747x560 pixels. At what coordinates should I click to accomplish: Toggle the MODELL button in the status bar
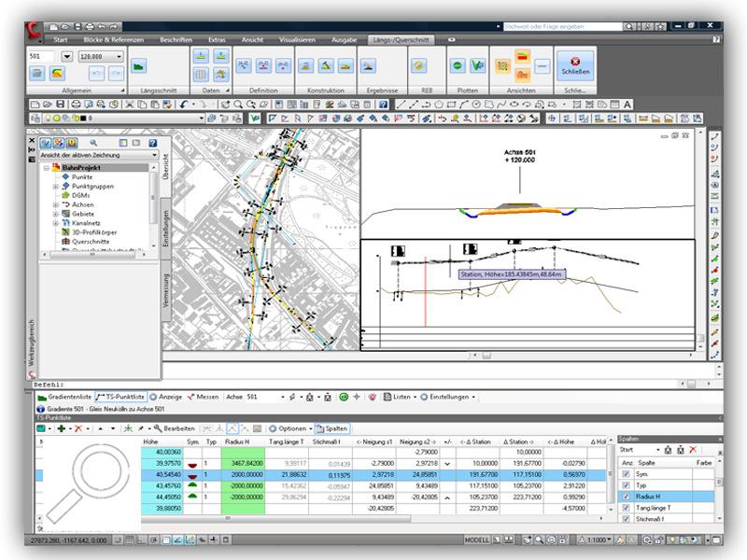point(477,539)
